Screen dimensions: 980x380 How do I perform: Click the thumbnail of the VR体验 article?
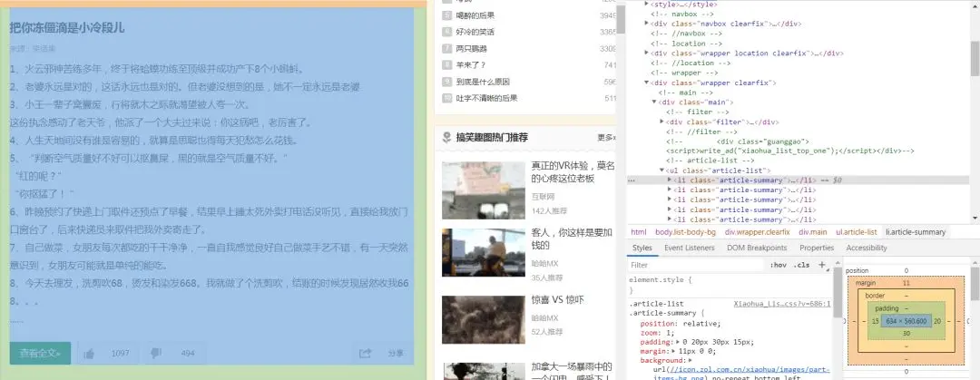483,190
